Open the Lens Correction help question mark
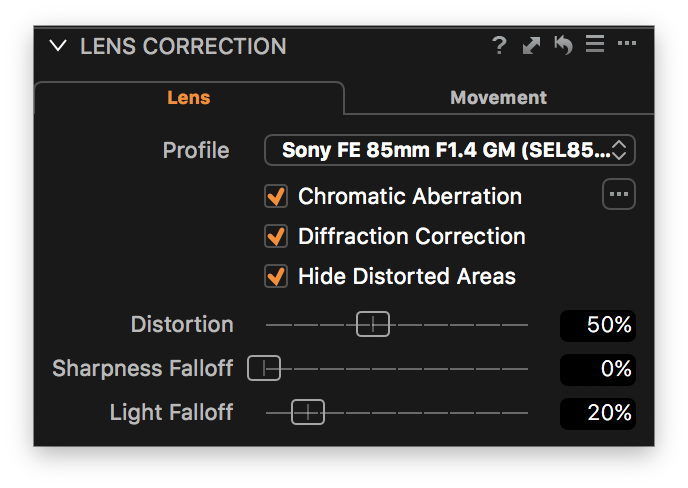The height and width of the screenshot is (488, 688). click(499, 46)
